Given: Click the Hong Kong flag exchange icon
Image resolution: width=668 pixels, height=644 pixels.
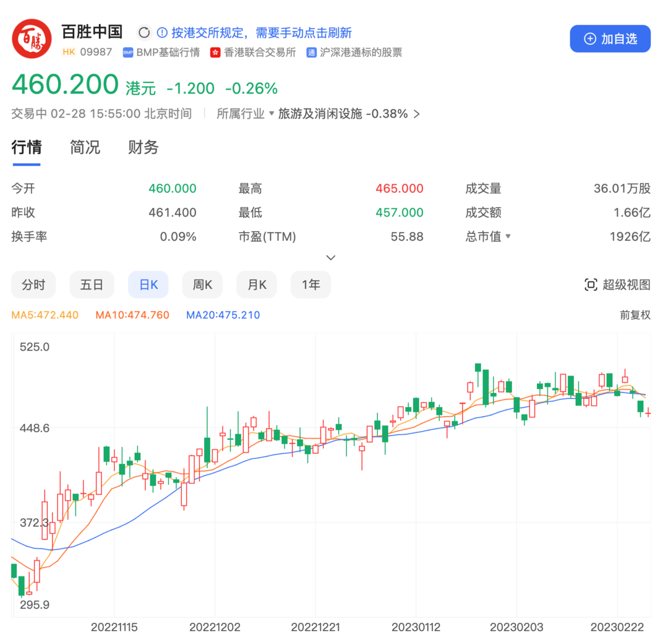Looking at the screenshot, I should (215, 53).
